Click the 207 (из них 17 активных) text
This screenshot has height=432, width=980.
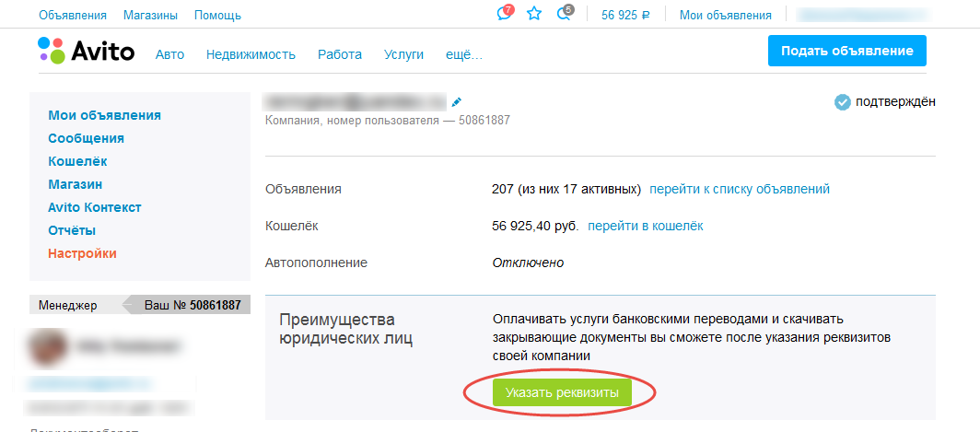click(x=566, y=189)
